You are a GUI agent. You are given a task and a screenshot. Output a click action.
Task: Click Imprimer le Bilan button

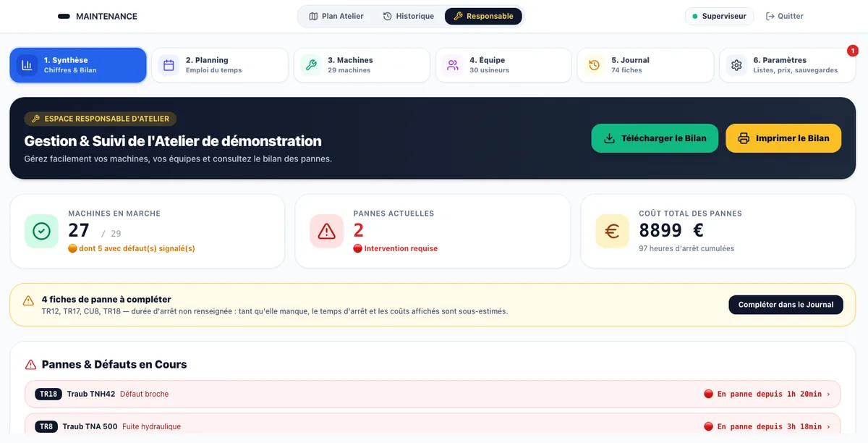point(783,138)
